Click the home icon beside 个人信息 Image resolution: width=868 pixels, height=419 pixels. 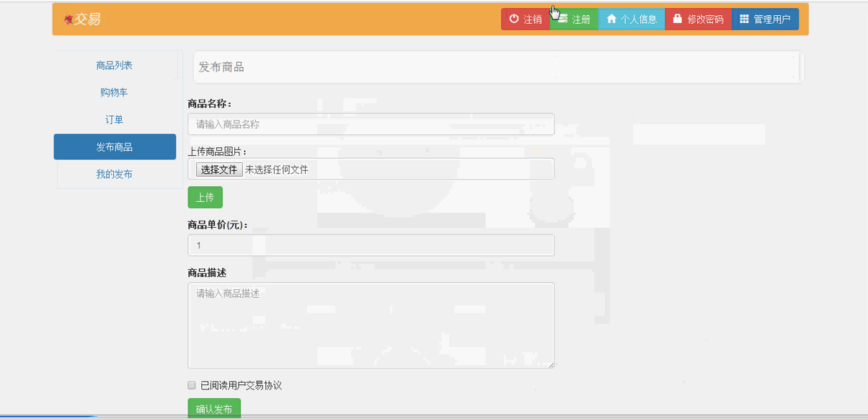(611, 19)
